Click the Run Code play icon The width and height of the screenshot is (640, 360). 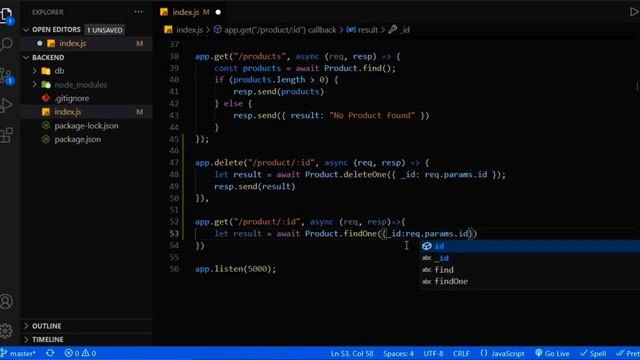coord(634,12)
